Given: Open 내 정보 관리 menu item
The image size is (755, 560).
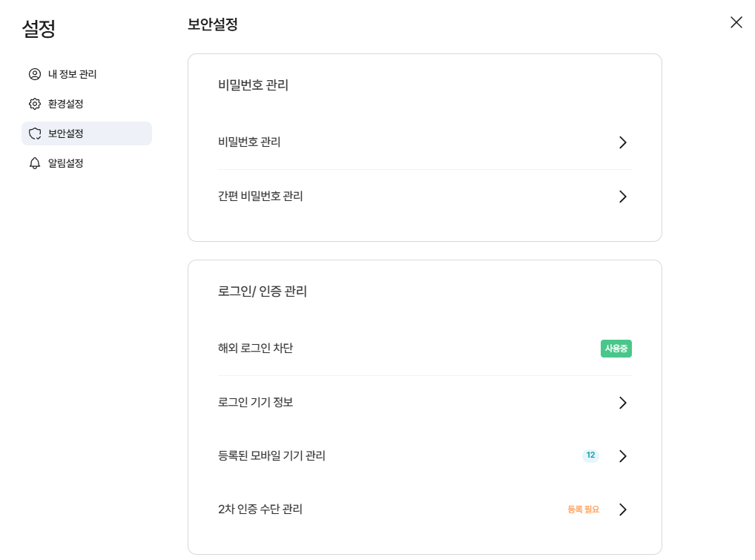Looking at the screenshot, I should (72, 74).
